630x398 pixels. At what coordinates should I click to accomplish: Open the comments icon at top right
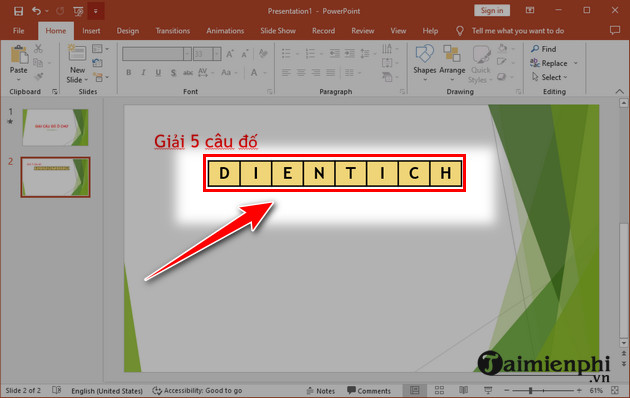coord(615,31)
